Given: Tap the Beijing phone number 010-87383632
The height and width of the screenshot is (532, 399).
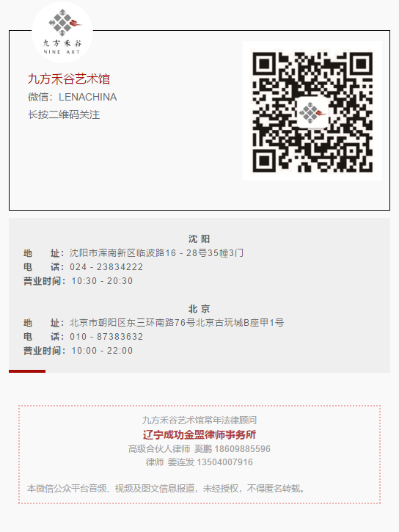Looking at the screenshot, I should point(106,337).
